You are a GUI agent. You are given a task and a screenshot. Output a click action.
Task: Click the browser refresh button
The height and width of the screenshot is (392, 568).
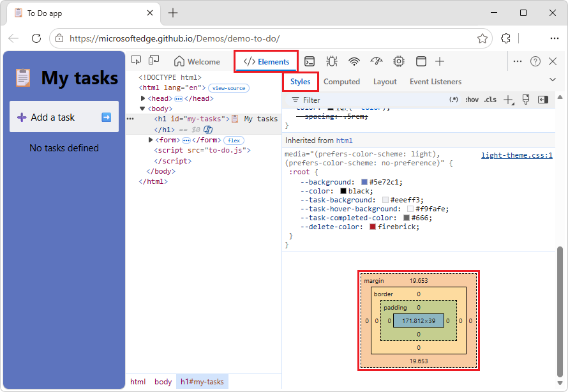pyautogui.click(x=36, y=38)
